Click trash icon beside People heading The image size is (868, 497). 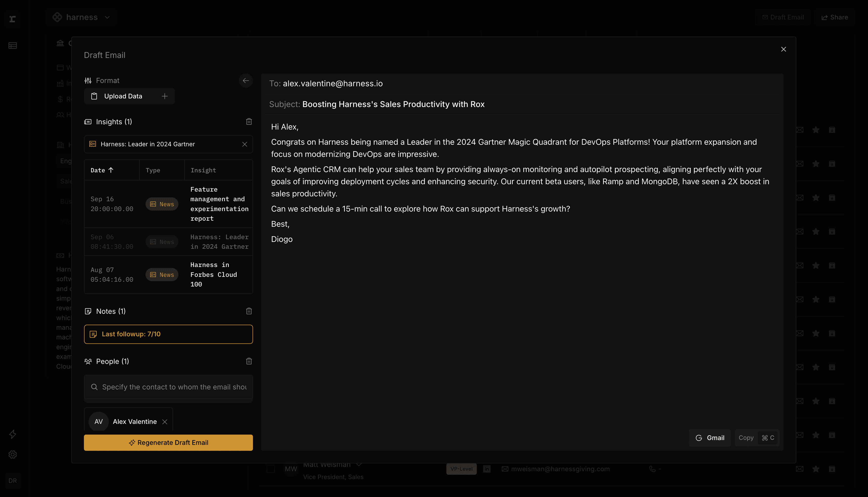(249, 361)
